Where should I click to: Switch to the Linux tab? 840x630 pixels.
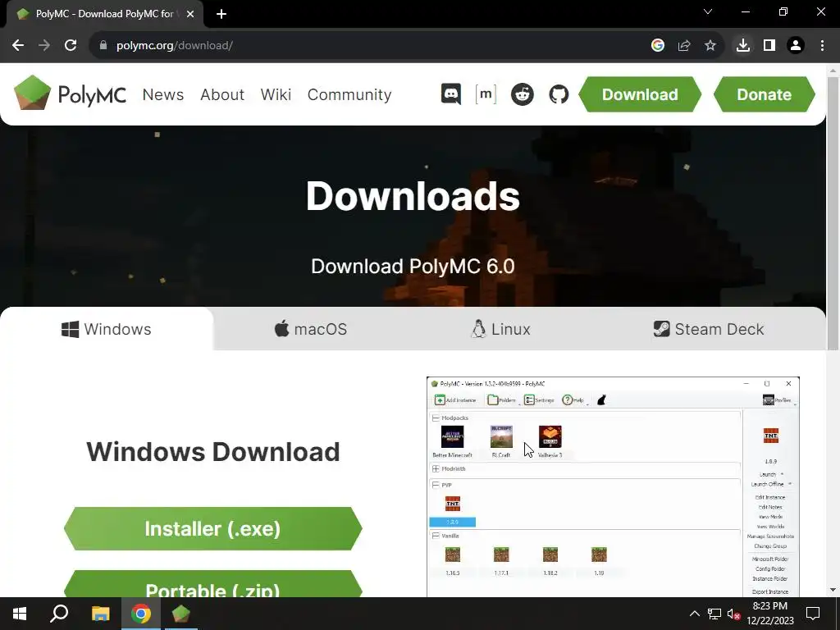pos(500,329)
